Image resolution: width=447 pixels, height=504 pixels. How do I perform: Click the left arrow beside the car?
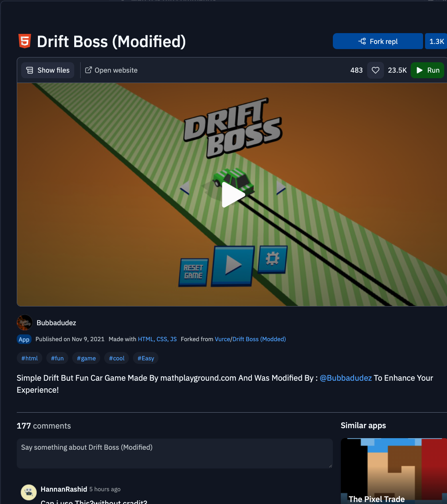coord(184,188)
